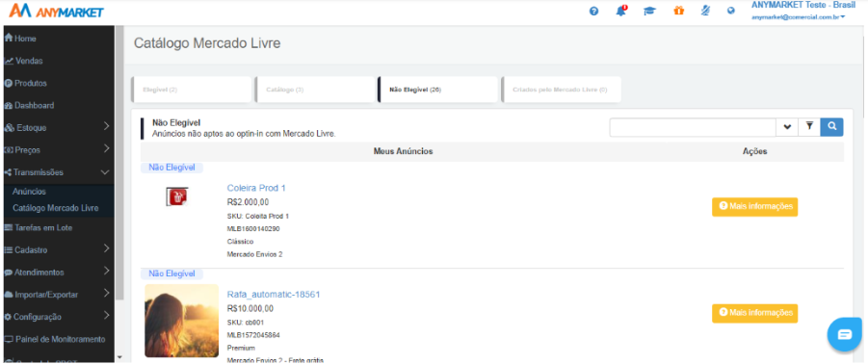
Task: Collapse the Transmissões menu
Action: (57, 172)
